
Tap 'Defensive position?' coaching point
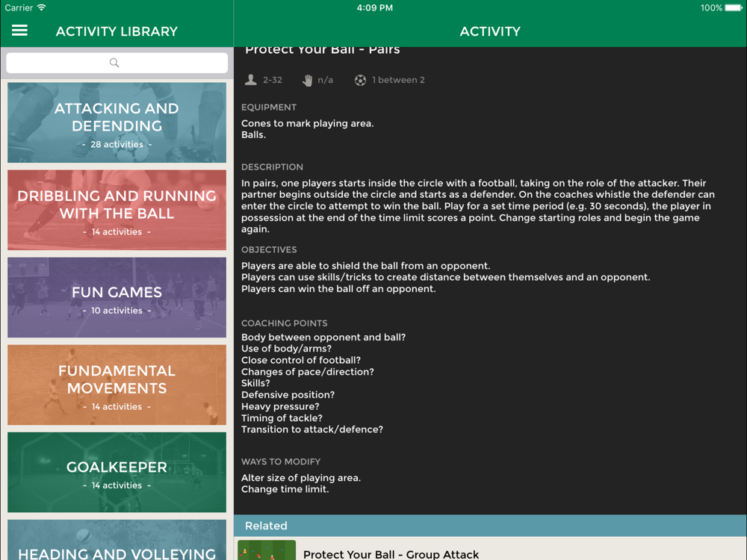click(x=288, y=395)
